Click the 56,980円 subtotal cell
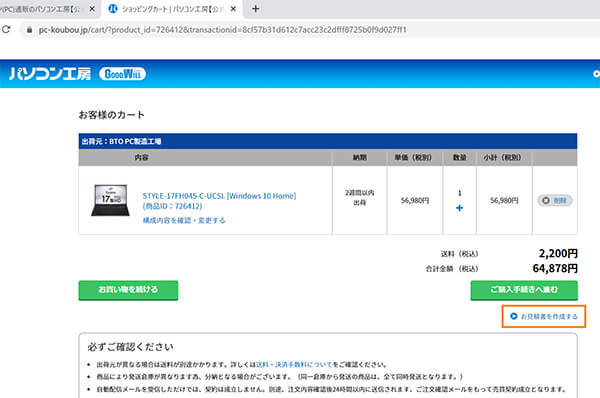The image size is (600, 398). tap(504, 200)
